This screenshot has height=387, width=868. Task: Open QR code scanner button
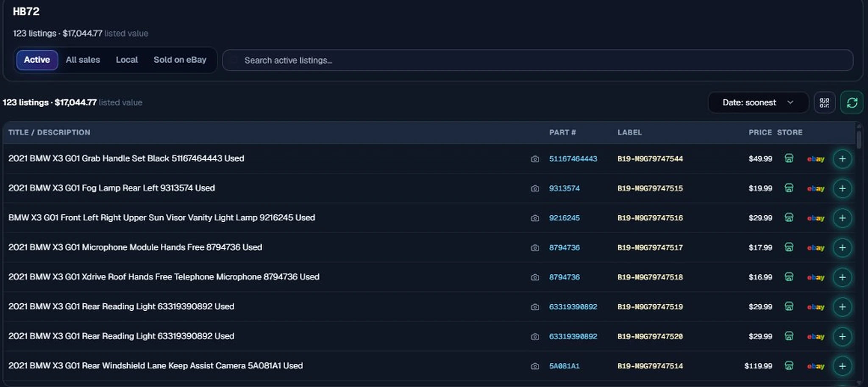coord(824,102)
